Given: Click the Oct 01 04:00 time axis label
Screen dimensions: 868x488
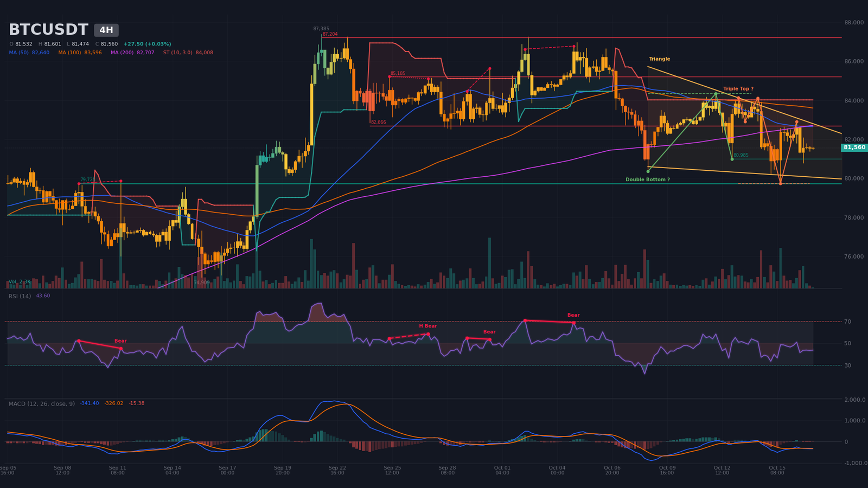Looking at the screenshot, I should [502, 470].
